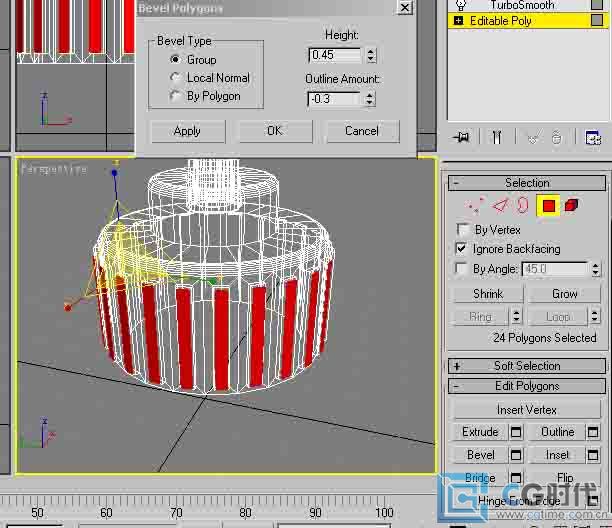The height and width of the screenshot is (528, 612).
Task: Expand the Soft Selection rollout
Action: (x=527, y=366)
